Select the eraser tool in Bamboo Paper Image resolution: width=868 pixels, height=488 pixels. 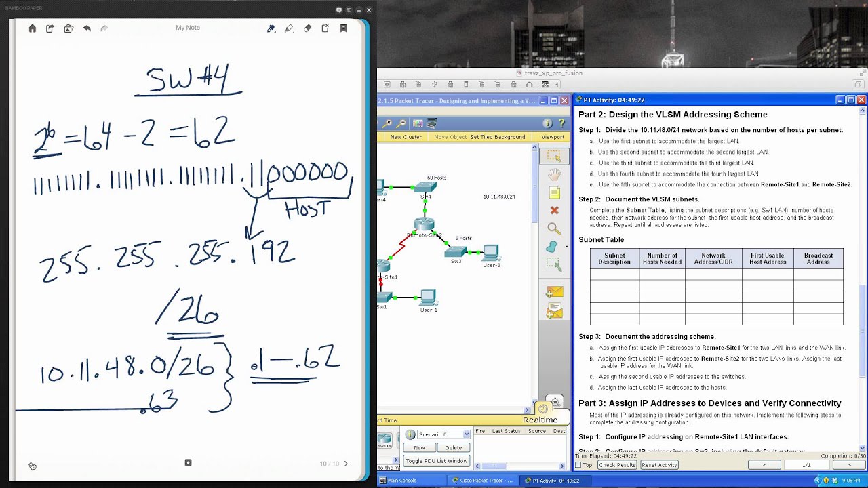[307, 28]
